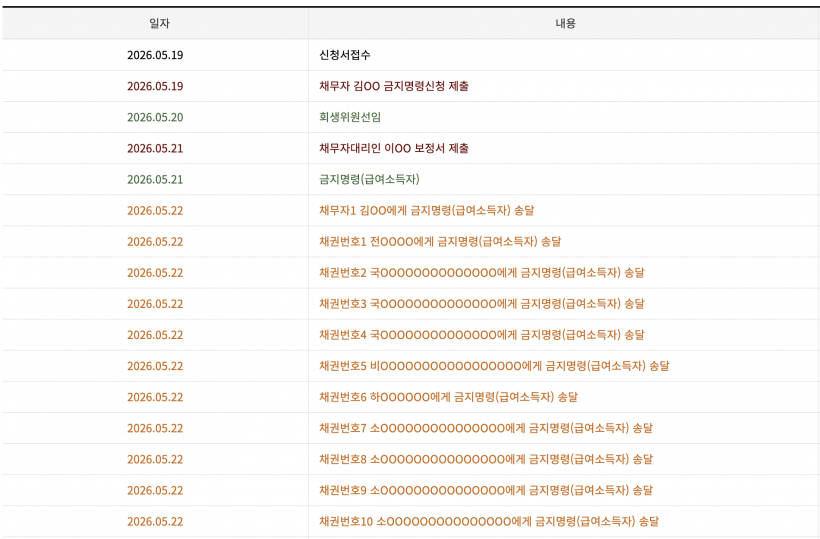This screenshot has height=539, width=820.
Task: Click date in the 채권번호10 row
Action: pos(155,522)
